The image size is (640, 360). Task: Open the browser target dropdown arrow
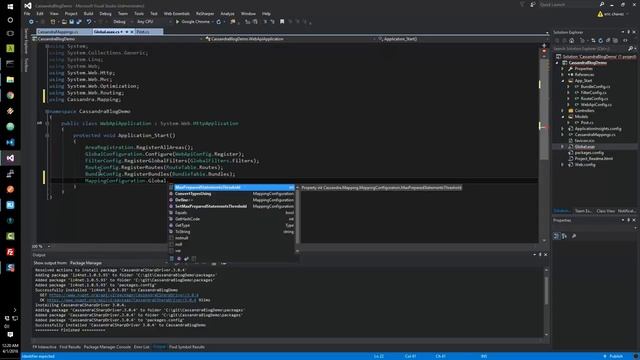(213, 22)
